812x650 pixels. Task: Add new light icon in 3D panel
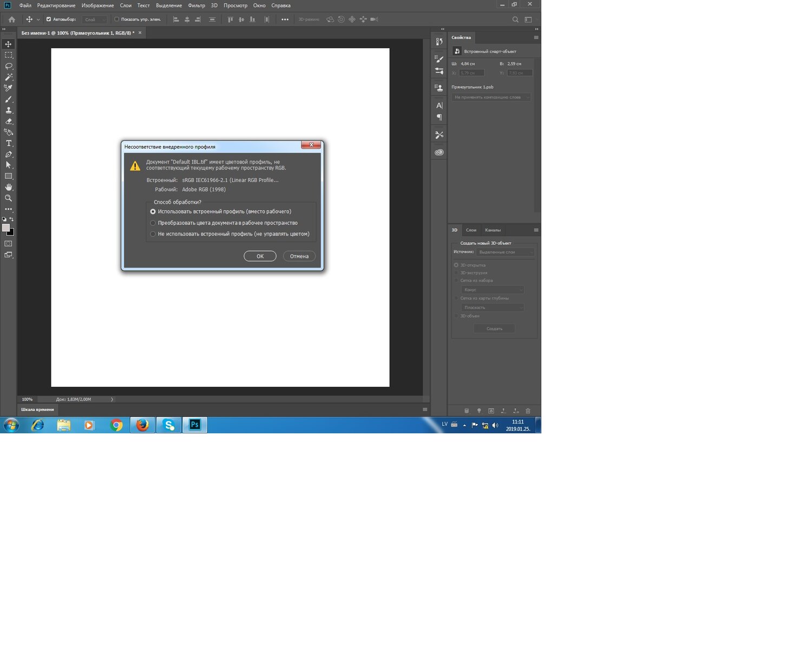(479, 411)
